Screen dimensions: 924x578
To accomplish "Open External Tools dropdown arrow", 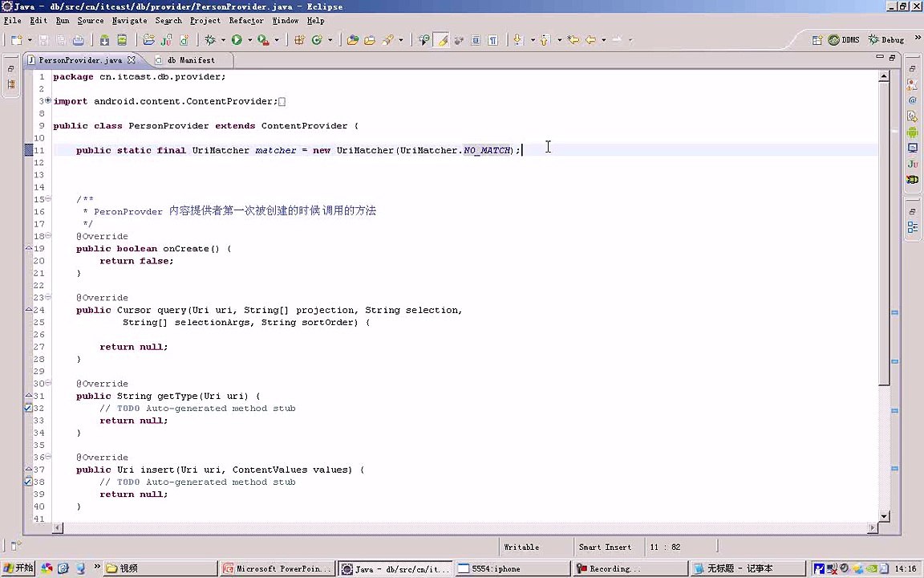I will click(x=277, y=40).
